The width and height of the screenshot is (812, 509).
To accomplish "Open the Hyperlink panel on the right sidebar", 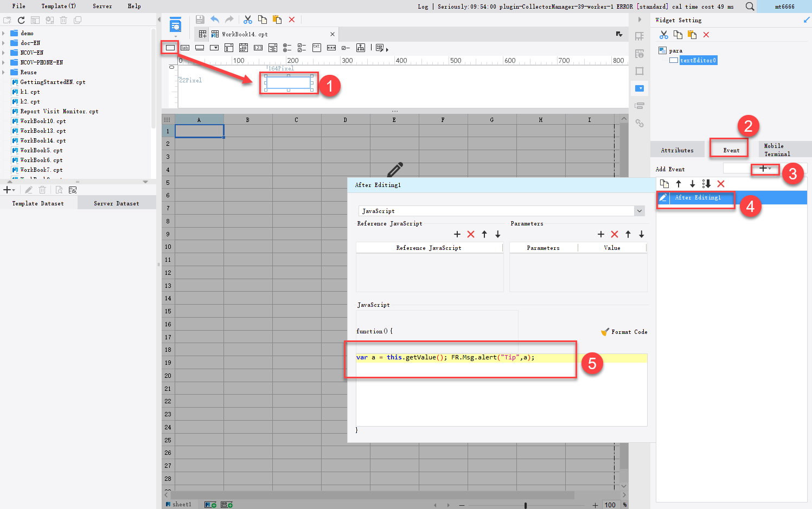I will click(x=640, y=123).
